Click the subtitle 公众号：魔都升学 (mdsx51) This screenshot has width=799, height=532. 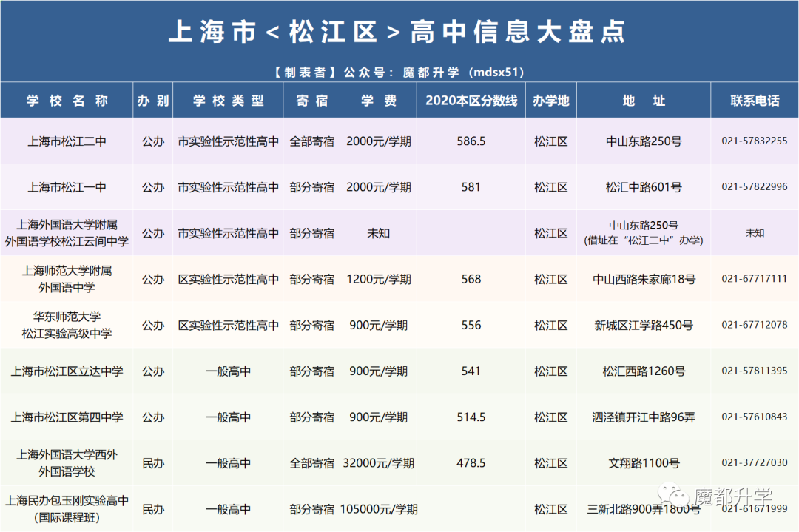pos(434,73)
